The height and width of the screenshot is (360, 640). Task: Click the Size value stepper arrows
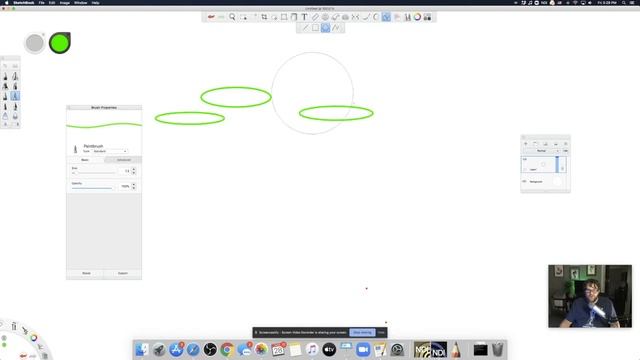click(x=134, y=171)
